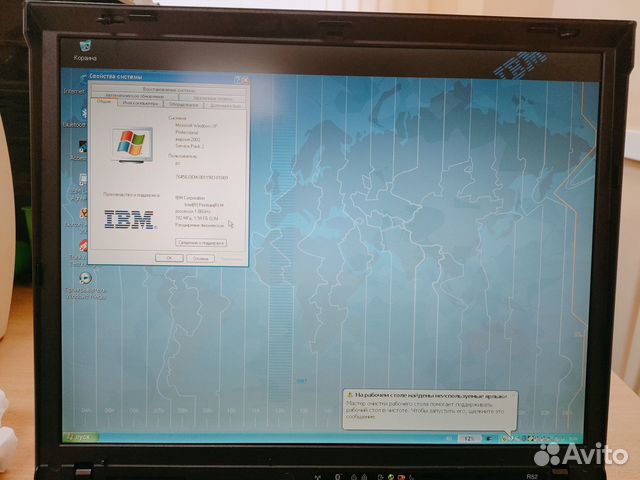Select the Microsoft Windows XP text
Viewport: 640px width, 480px height.
[196, 126]
